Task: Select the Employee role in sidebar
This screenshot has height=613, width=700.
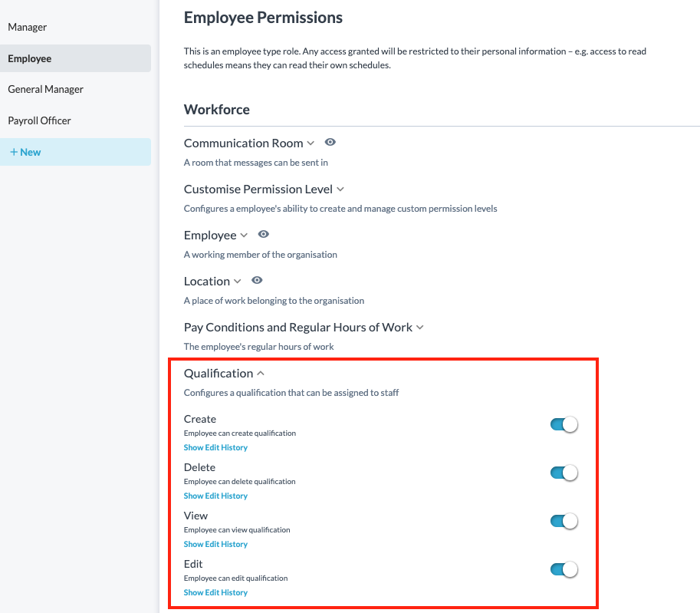Action: point(30,59)
